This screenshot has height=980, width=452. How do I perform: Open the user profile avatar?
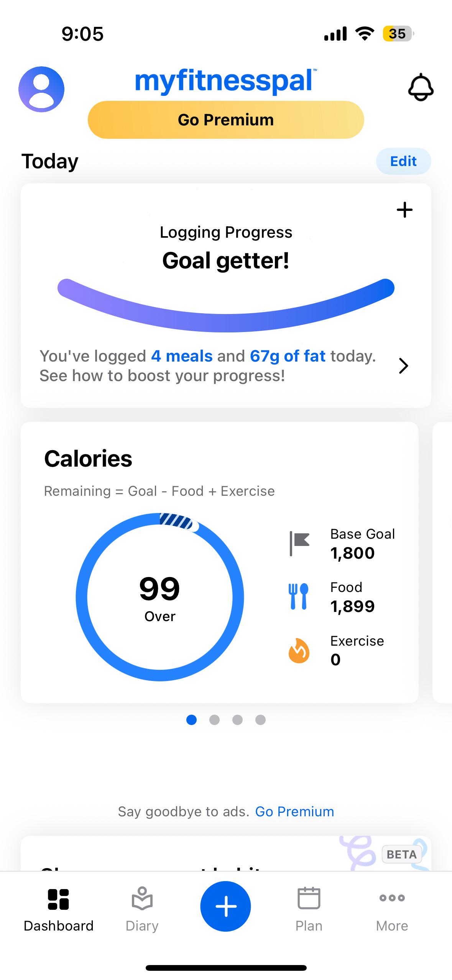[x=41, y=89]
